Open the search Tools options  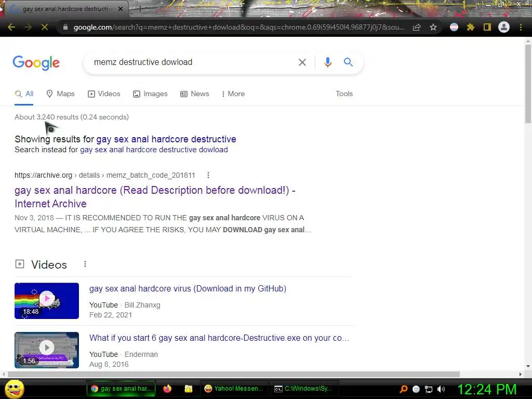coord(344,94)
